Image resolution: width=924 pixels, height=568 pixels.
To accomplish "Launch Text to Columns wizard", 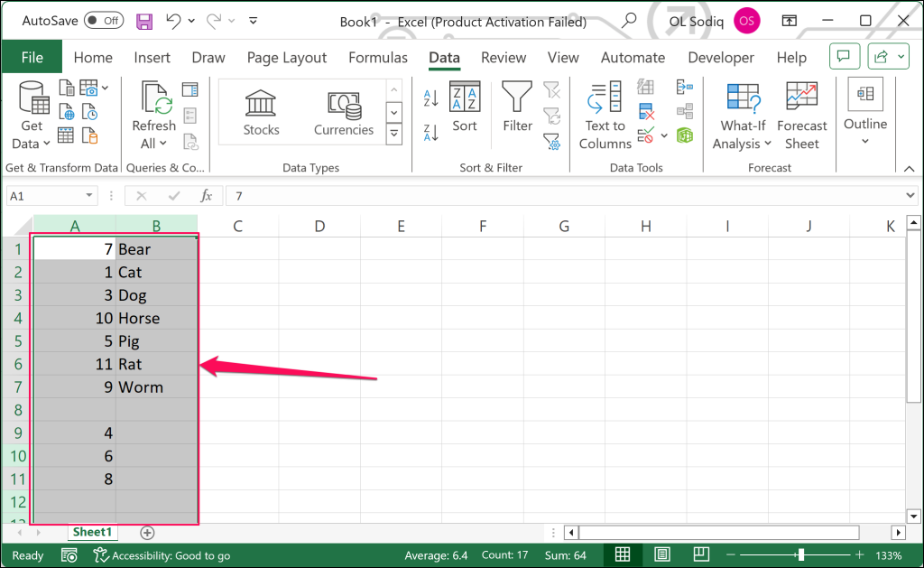I will (x=605, y=116).
